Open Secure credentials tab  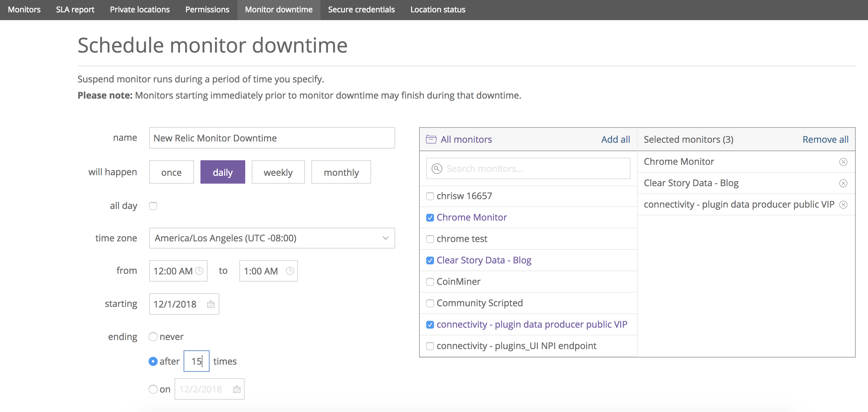coord(361,9)
